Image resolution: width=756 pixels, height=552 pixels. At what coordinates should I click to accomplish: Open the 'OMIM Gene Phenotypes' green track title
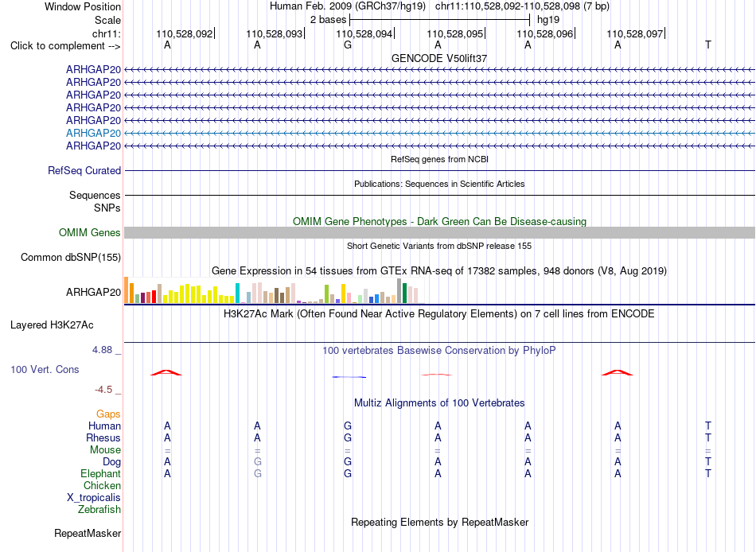439,221
